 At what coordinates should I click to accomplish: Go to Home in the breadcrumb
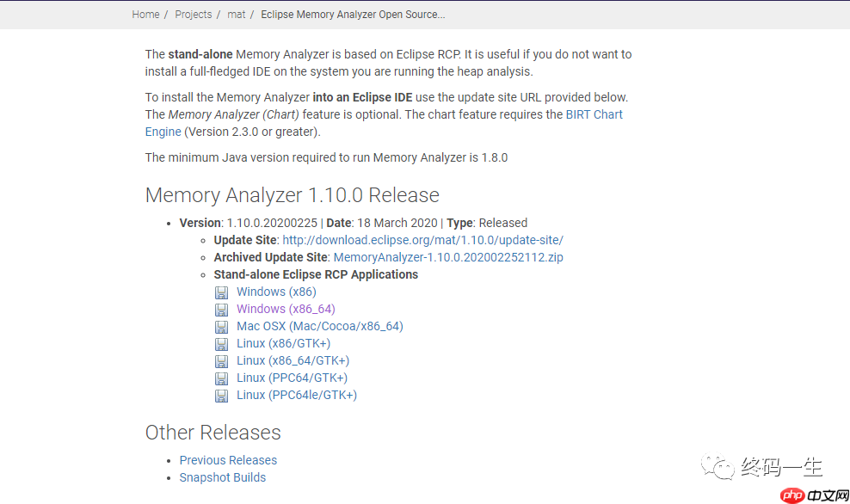click(x=145, y=15)
